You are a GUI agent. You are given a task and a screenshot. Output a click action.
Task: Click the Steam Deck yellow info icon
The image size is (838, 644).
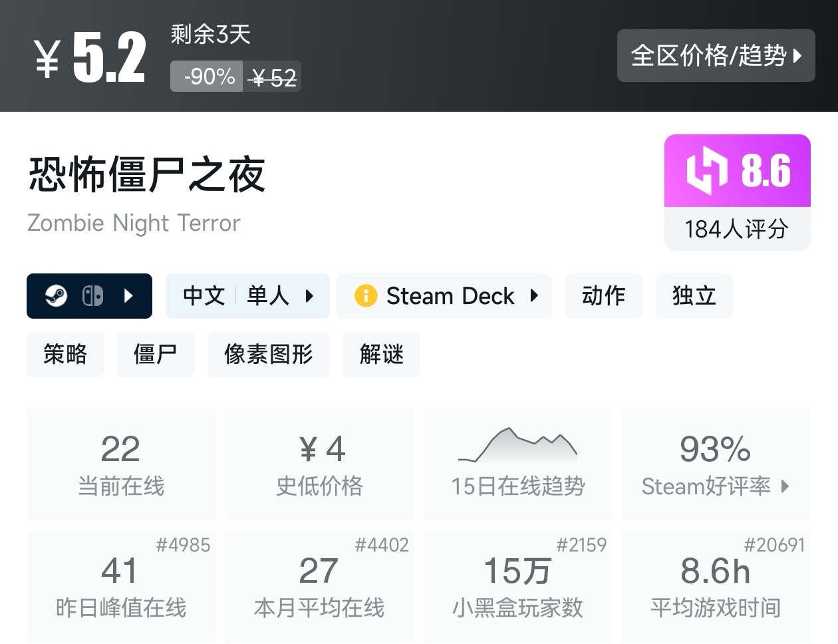tap(365, 295)
